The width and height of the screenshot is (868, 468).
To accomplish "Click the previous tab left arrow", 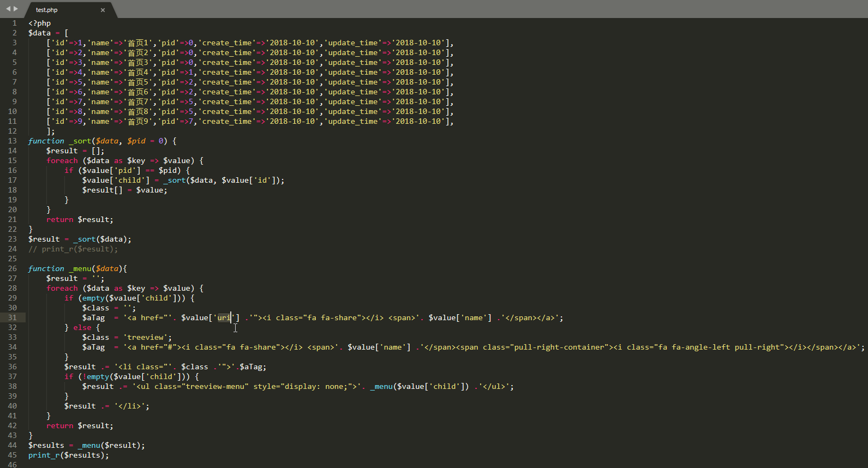I will coord(8,9).
